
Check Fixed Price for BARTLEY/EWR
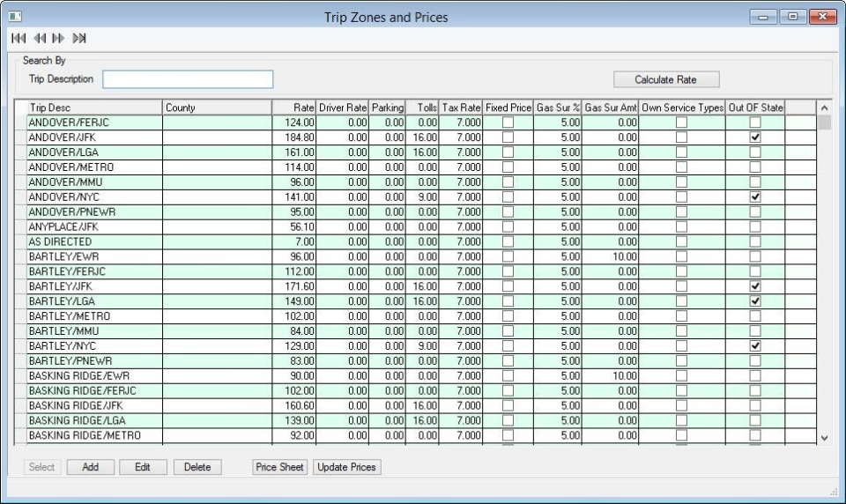(x=508, y=257)
